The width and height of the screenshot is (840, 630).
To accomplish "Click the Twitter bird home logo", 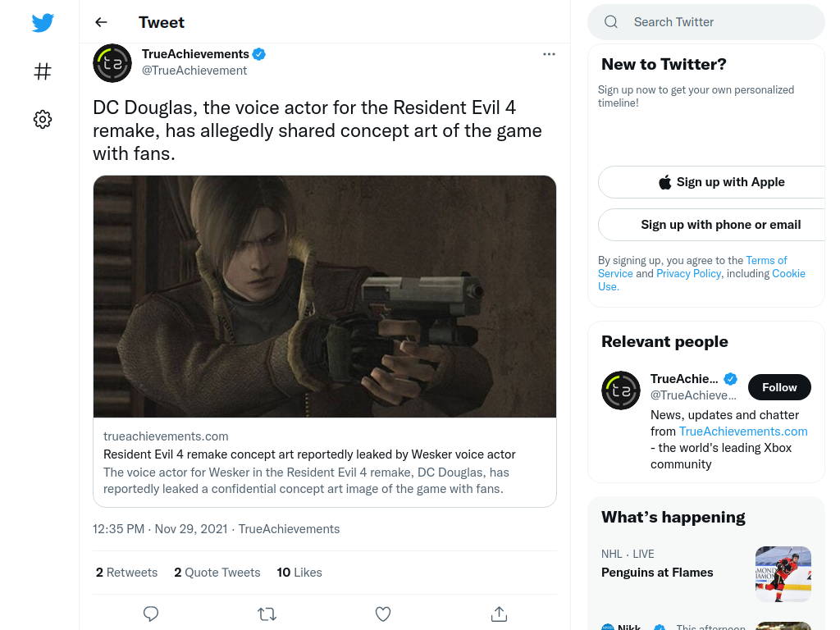I will (43, 23).
